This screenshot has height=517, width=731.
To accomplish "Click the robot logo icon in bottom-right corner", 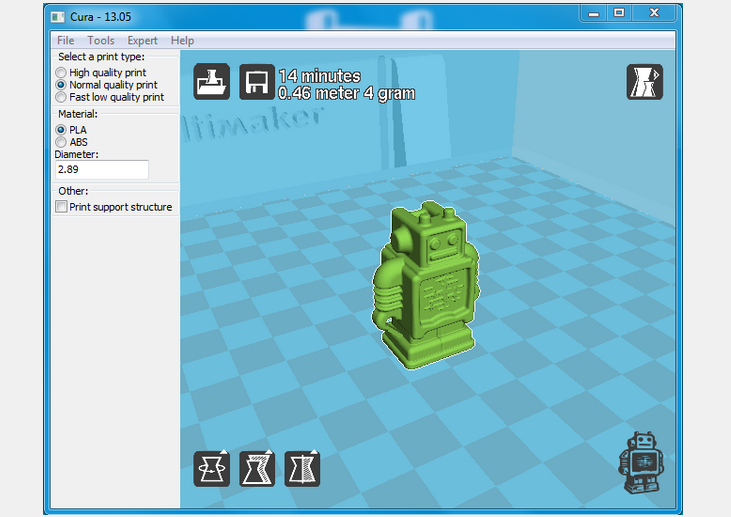I will pyautogui.click(x=637, y=464).
